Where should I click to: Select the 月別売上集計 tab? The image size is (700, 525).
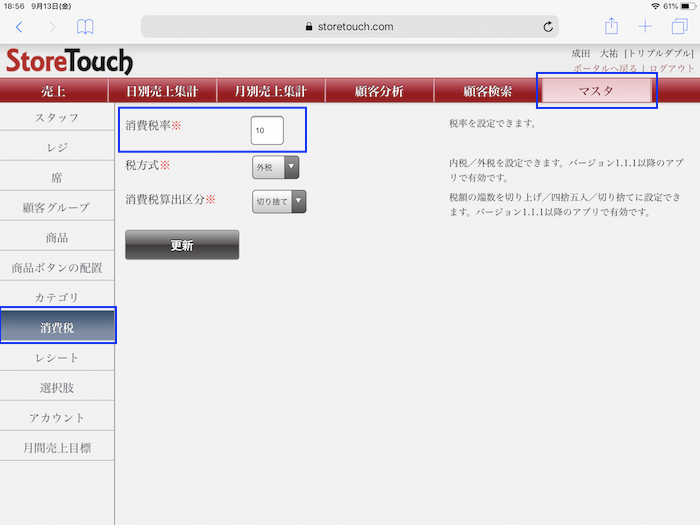click(270, 92)
